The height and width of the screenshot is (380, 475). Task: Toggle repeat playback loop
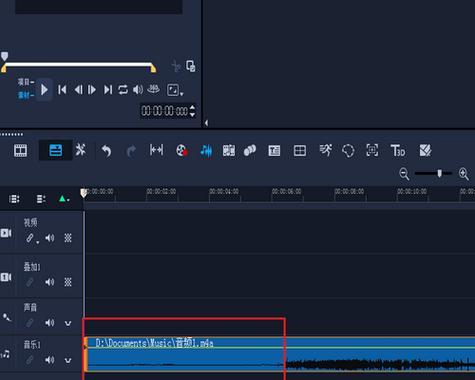tap(123, 90)
